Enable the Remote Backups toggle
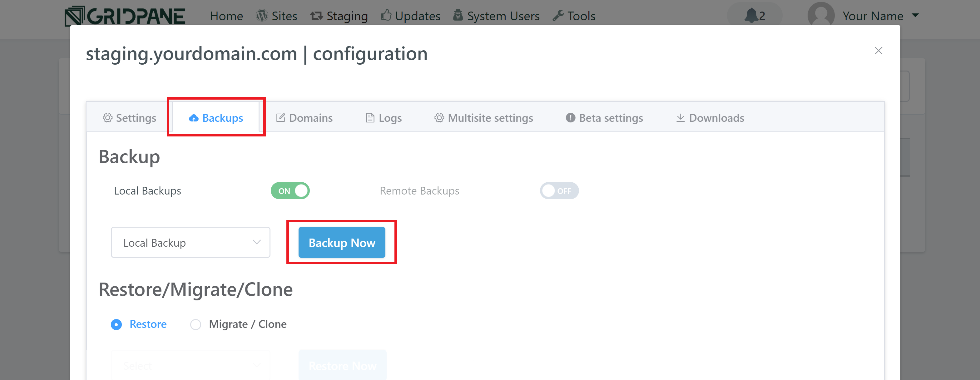Viewport: 980px width, 380px height. (559, 191)
